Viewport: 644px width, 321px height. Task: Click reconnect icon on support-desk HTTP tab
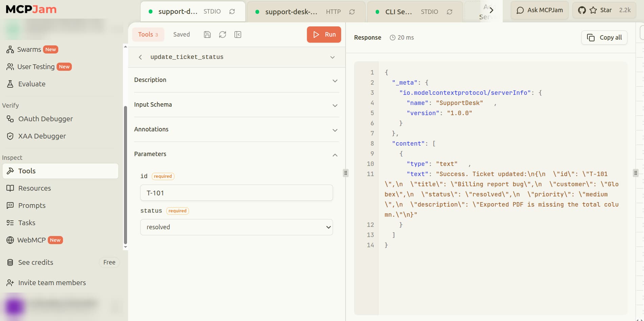(352, 12)
